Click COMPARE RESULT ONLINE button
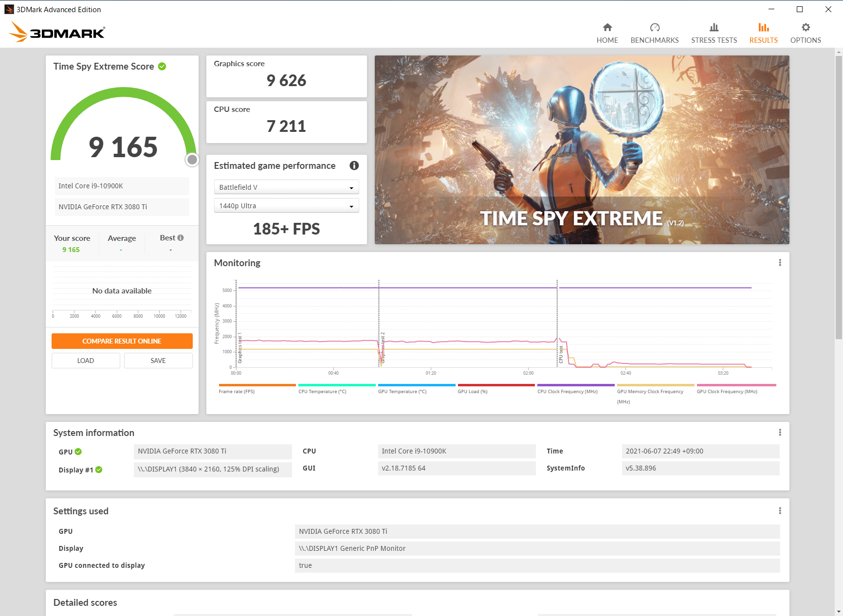Viewport: 843px width, 616px height. click(122, 341)
